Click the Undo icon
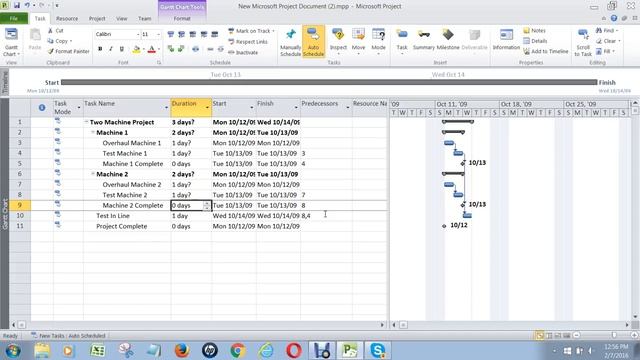Image resolution: width=640 pixels, height=360 pixels. coord(27,6)
